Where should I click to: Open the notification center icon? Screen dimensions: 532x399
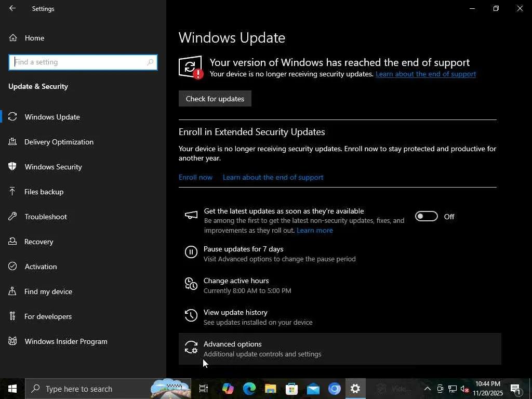515,389
